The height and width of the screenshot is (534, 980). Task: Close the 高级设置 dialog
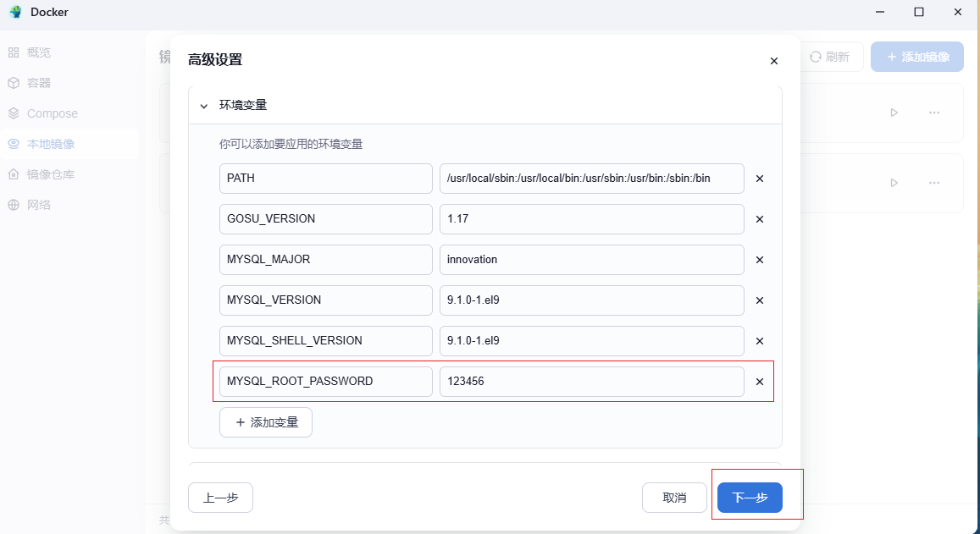(x=773, y=61)
